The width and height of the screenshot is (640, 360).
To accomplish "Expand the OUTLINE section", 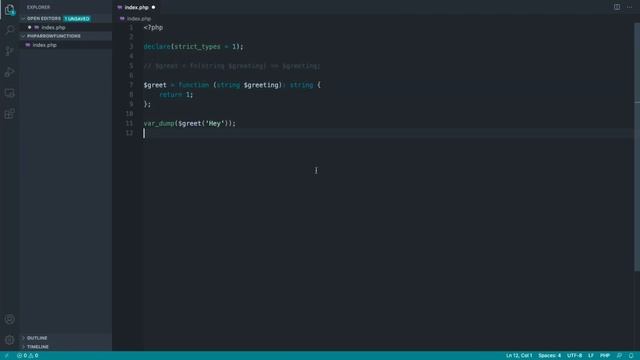I will [x=37, y=338].
